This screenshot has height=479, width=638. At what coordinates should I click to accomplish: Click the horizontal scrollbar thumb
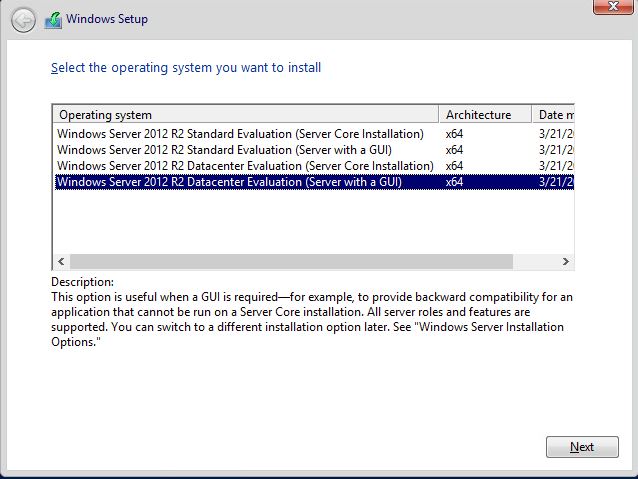coord(290,261)
